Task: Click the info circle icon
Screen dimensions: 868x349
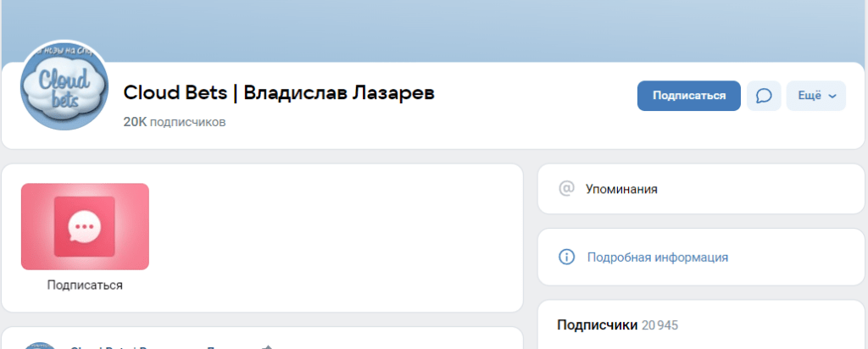Action: coord(566,258)
